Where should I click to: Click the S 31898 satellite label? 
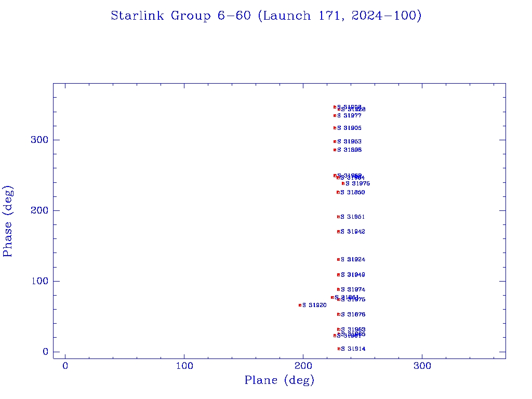tap(349, 150)
